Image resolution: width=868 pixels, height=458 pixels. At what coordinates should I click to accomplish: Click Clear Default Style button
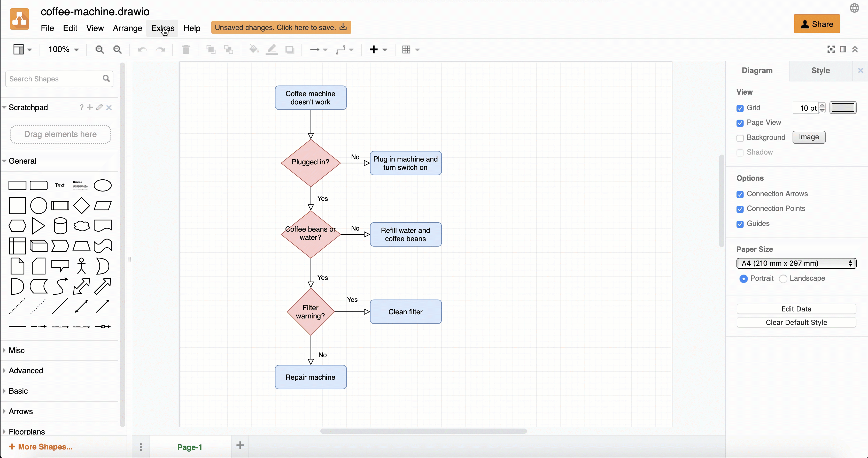click(796, 322)
